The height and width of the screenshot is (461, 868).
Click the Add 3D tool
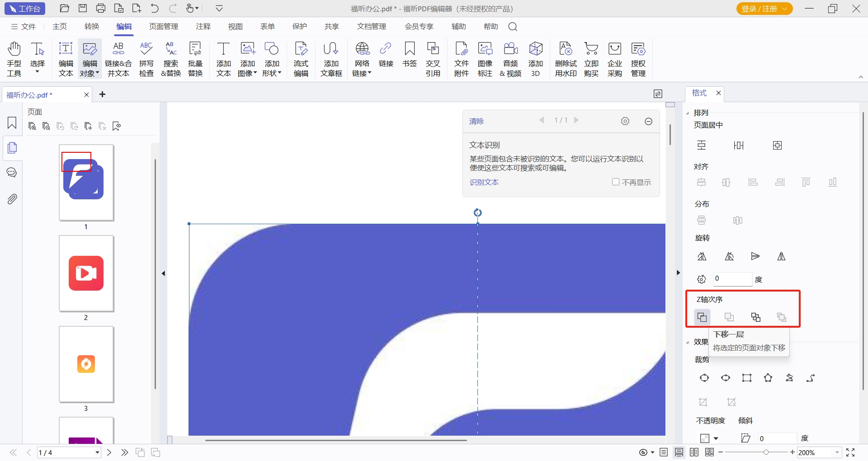tap(535, 59)
